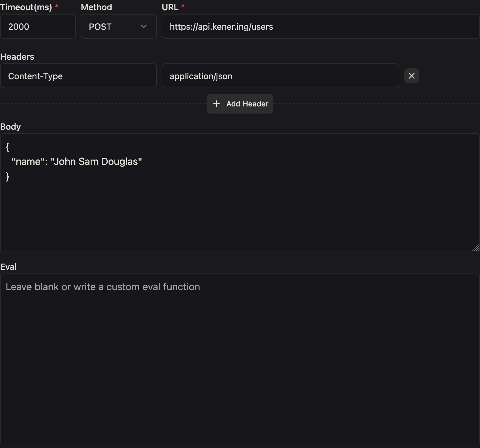This screenshot has width=480, height=448.
Task: Click the Eval custom function textarea
Action: coord(240,359)
